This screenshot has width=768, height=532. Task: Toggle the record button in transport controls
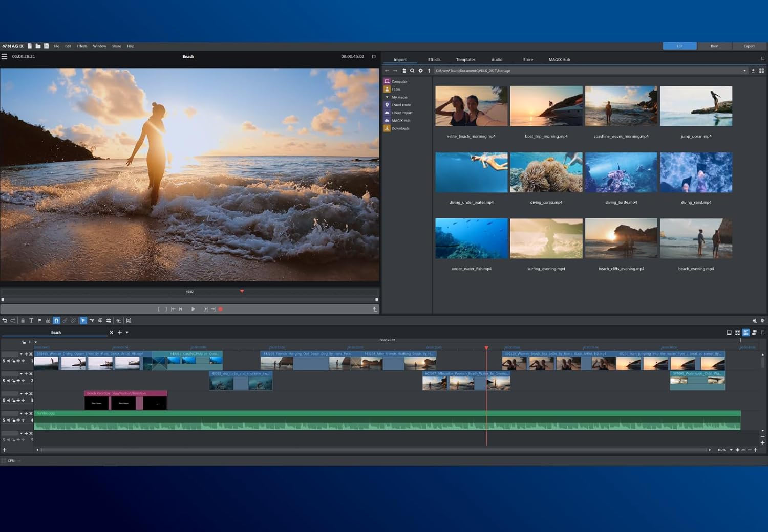(x=220, y=309)
